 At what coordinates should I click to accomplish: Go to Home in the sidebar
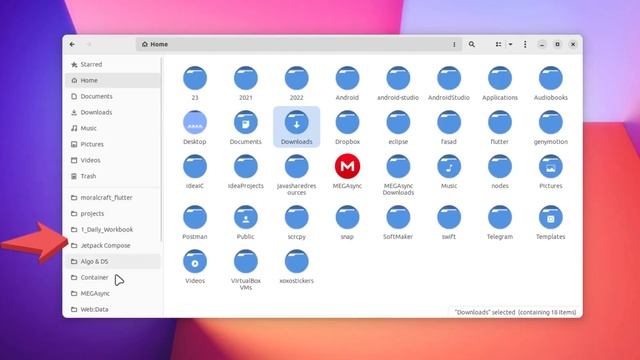113,80
